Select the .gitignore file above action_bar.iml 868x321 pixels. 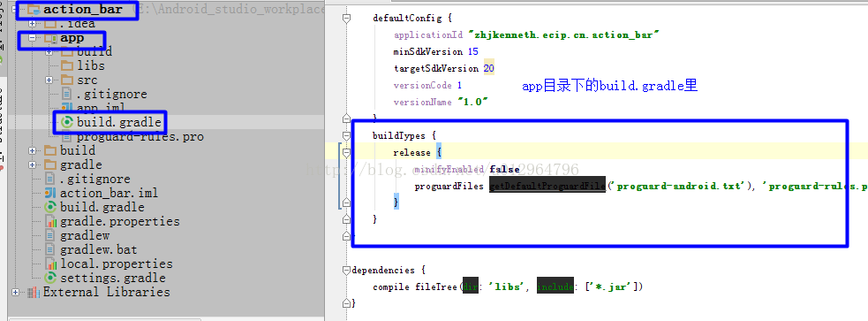pyautogui.click(x=95, y=180)
